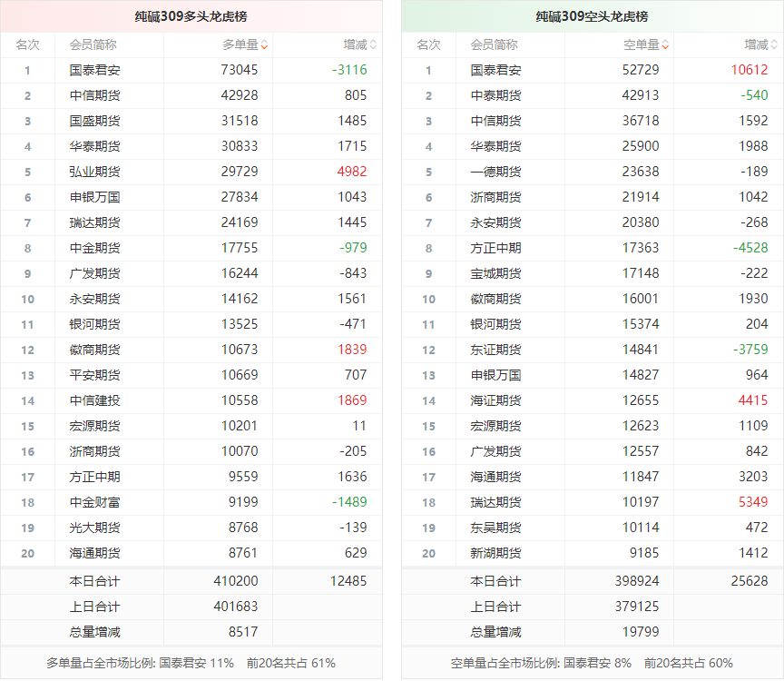This screenshot has width=784, height=681.
Task: Open 弘业期货 in the long positions list
Action: (94, 172)
